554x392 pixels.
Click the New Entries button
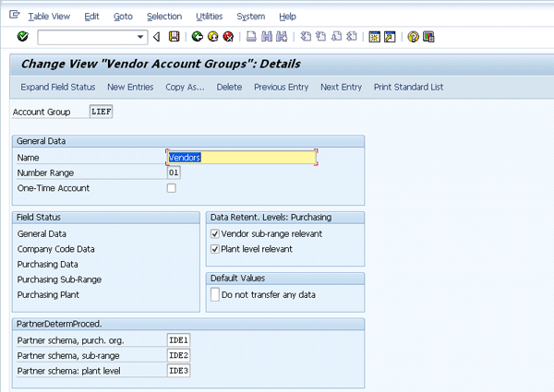130,87
